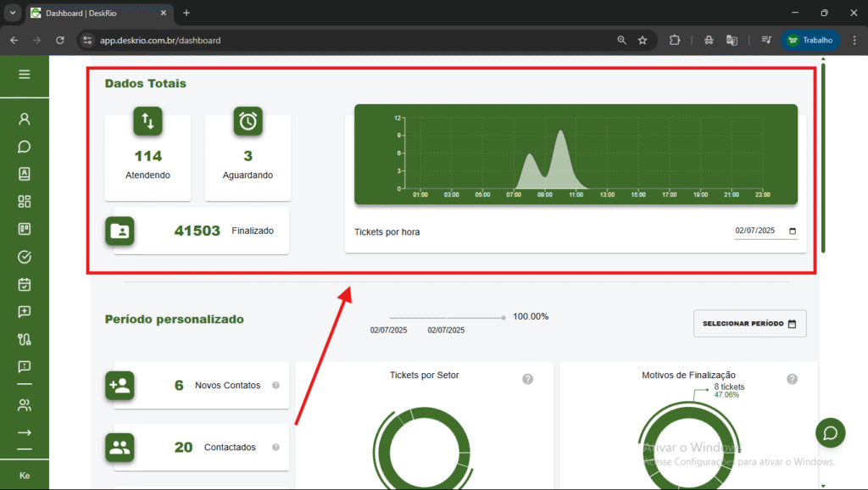Click the Novos Contatos add-person icon
This screenshot has width=868, height=490.
click(120, 386)
